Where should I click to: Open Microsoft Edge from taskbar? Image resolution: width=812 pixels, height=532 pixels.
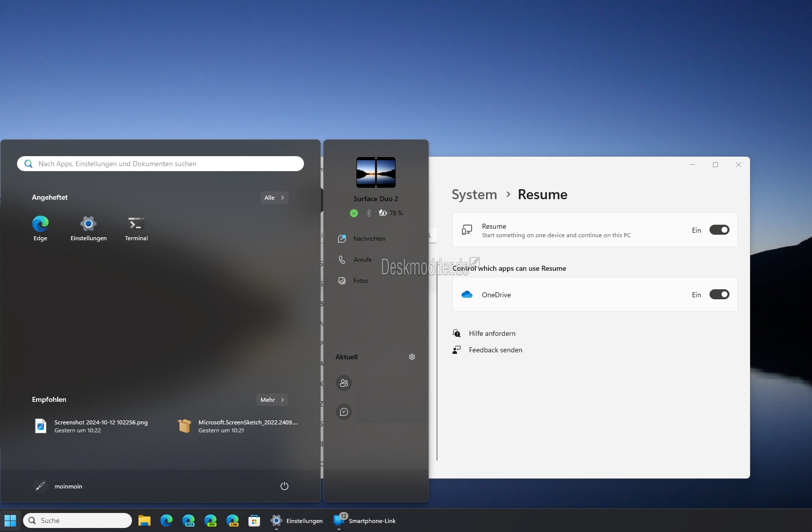point(166,520)
